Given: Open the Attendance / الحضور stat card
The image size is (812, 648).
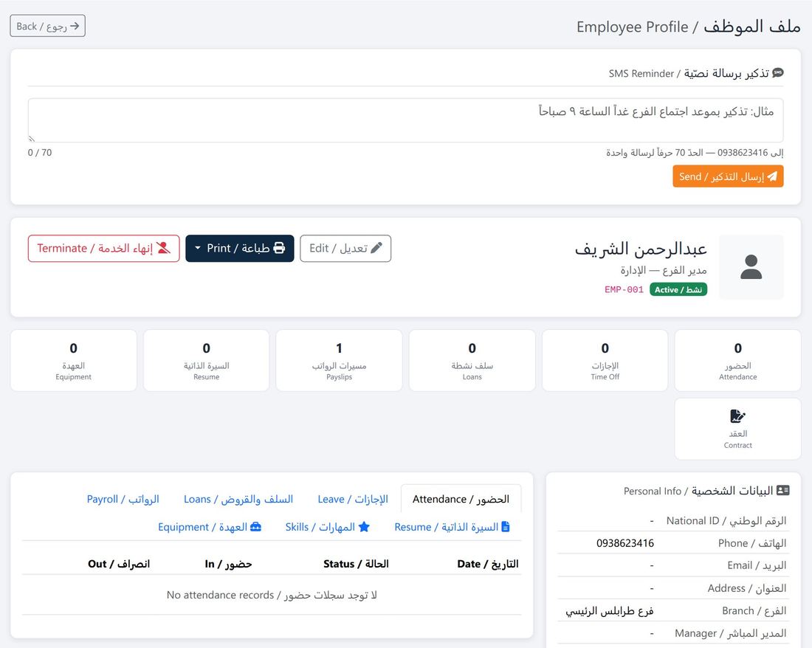Looking at the screenshot, I should [x=738, y=360].
